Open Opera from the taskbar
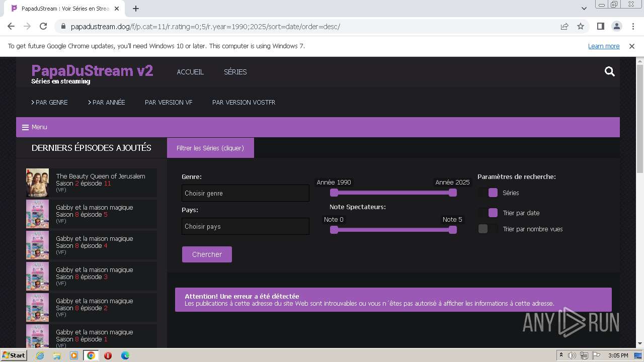This screenshot has width=644, height=362. click(108, 355)
